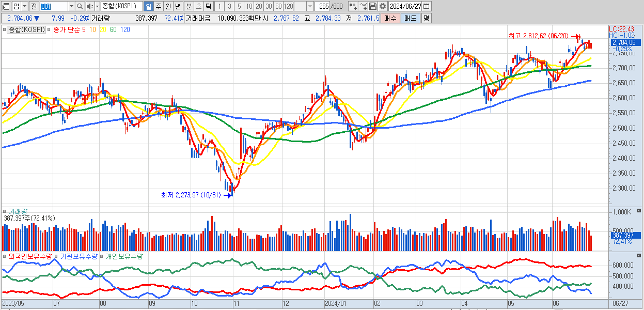Choose the 1 interval button
Viewport: 644px width, 310px height.
[x=219, y=6]
